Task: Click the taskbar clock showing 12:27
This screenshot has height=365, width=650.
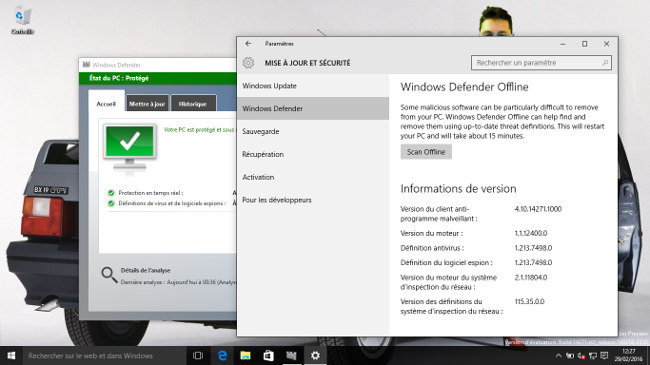Action: click(x=629, y=355)
